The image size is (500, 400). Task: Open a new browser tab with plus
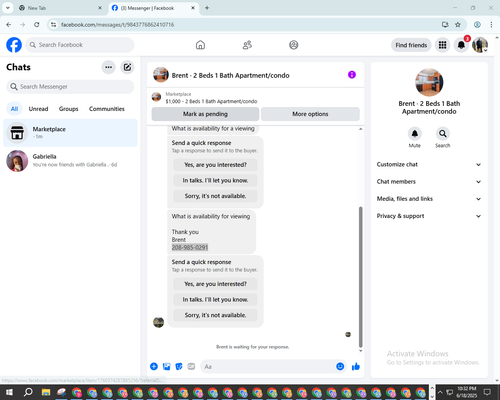tap(207, 8)
